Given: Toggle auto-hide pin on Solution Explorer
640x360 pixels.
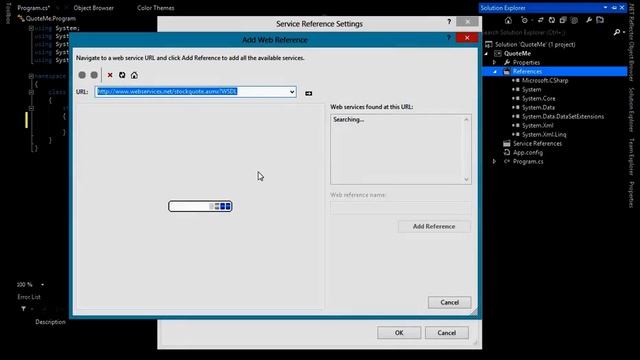Looking at the screenshot, I should (x=614, y=8).
